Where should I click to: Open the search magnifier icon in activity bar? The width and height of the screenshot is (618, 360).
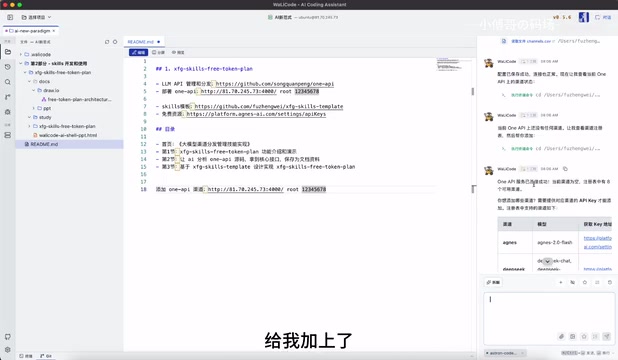pos(8,82)
